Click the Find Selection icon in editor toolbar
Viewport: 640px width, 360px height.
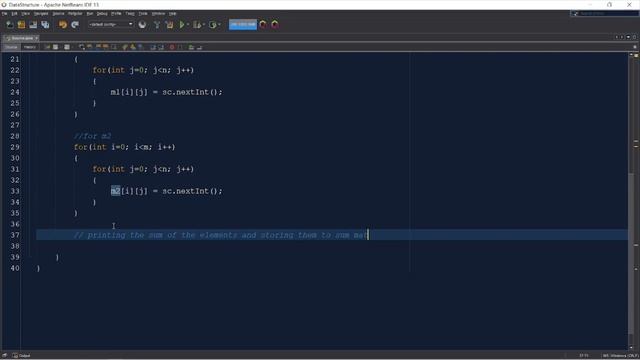[82, 47]
